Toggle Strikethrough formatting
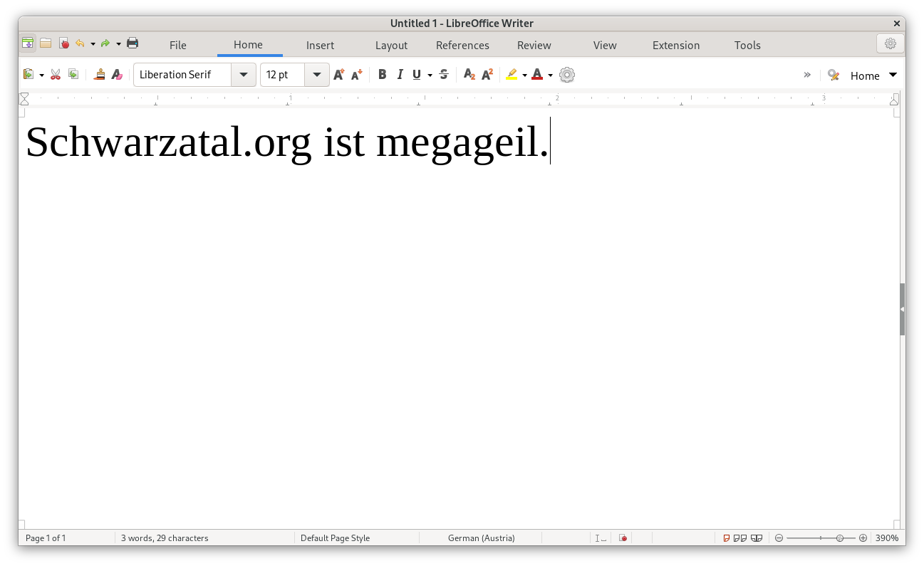 tap(444, 75)
